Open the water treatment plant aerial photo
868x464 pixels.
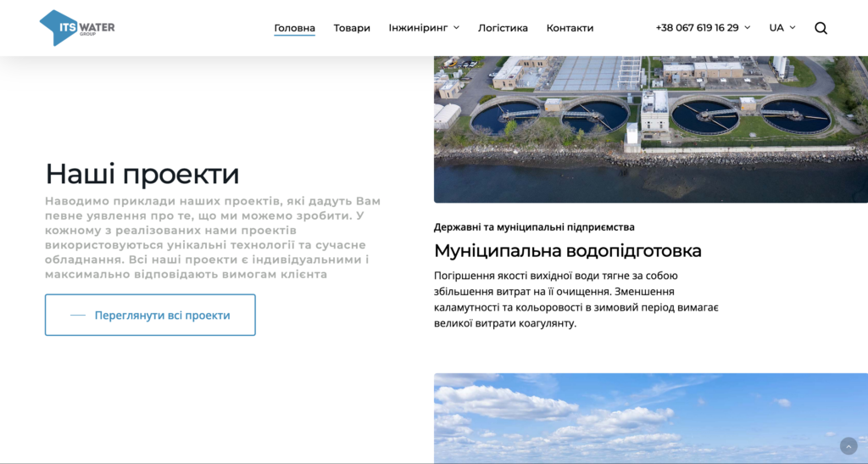(651, 129)
